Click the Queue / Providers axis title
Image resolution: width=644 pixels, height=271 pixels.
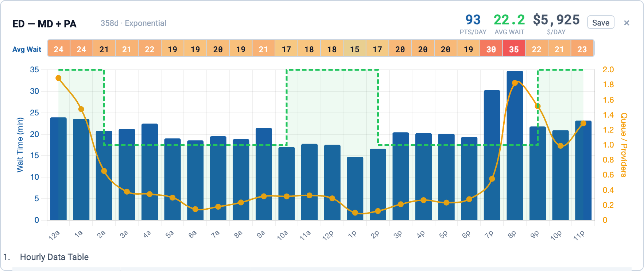(x=624, y=145)
